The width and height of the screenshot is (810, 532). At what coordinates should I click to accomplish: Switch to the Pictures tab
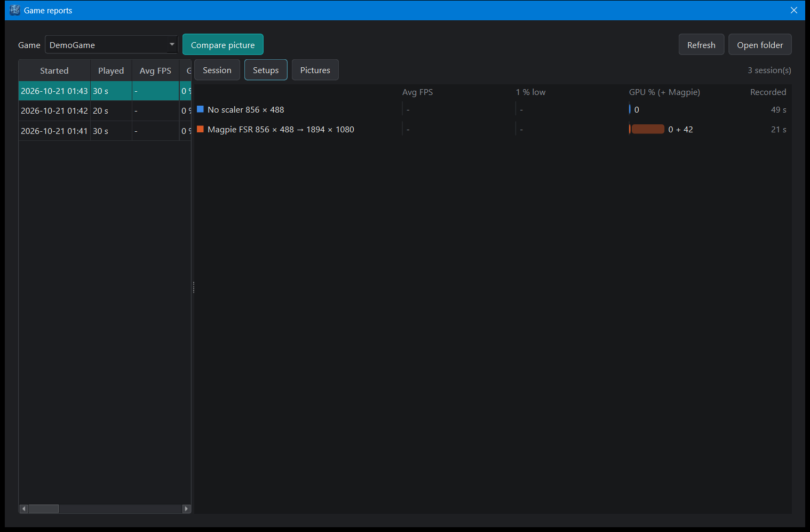(x=315, y=70)
